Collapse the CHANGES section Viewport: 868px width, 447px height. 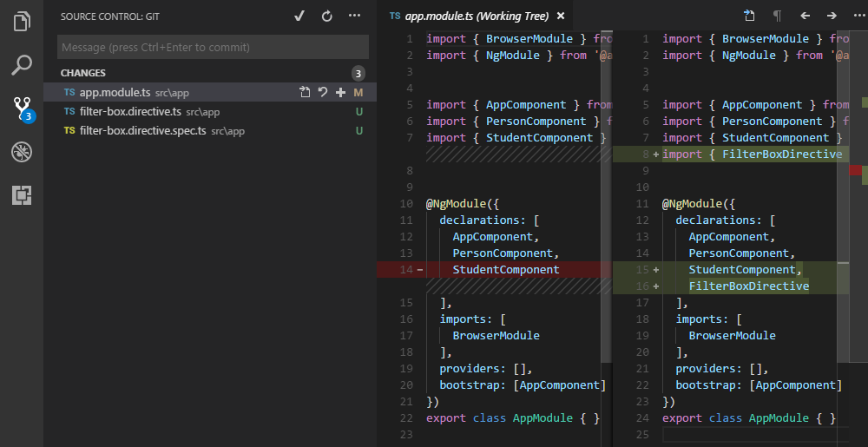(83, 73)
